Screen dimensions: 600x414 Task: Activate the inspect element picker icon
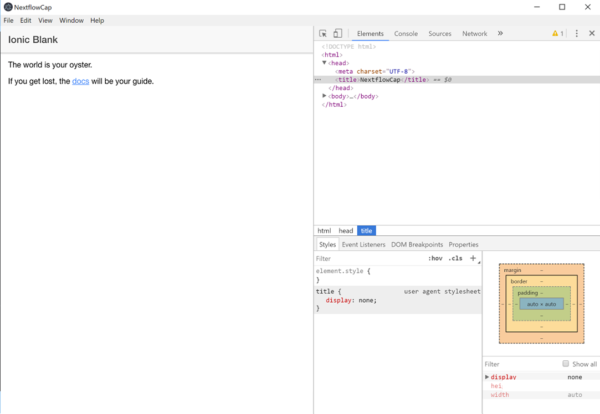tap(323, 34)
